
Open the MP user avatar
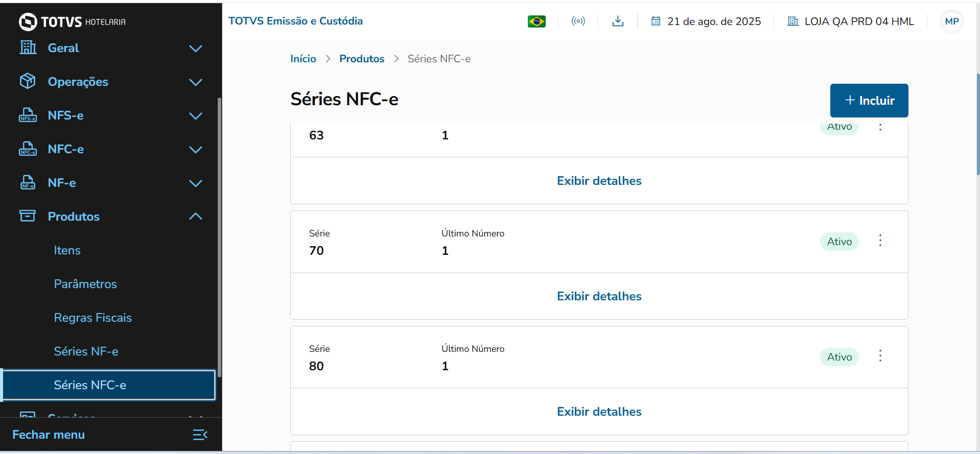click(951, 21)
